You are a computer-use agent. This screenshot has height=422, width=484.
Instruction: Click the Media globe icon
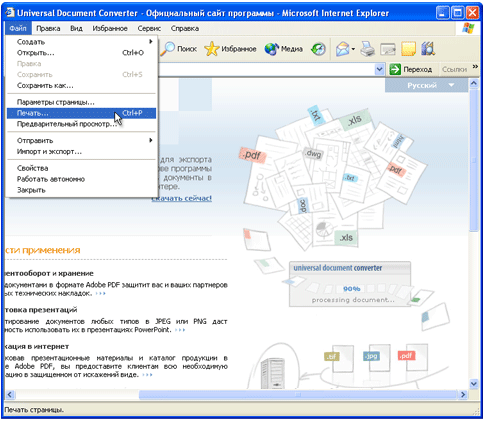272,49
